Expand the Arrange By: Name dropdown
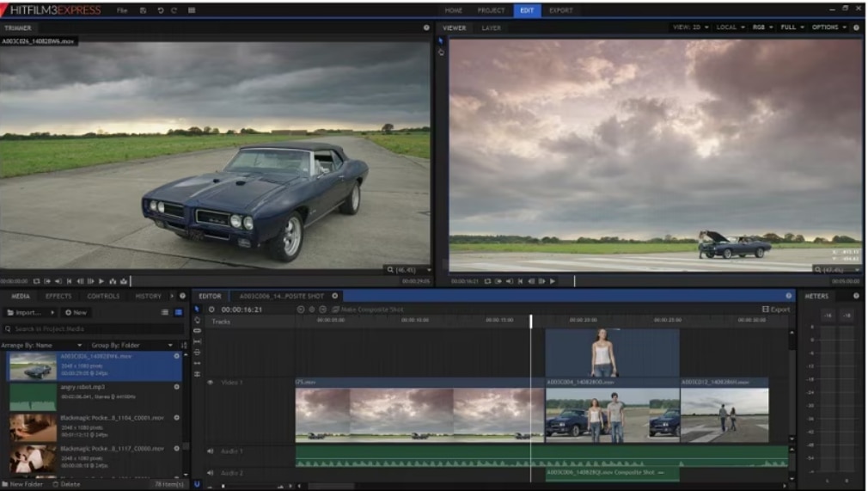The height and width of the screenshot is (491, 868). tap(43, 345)
